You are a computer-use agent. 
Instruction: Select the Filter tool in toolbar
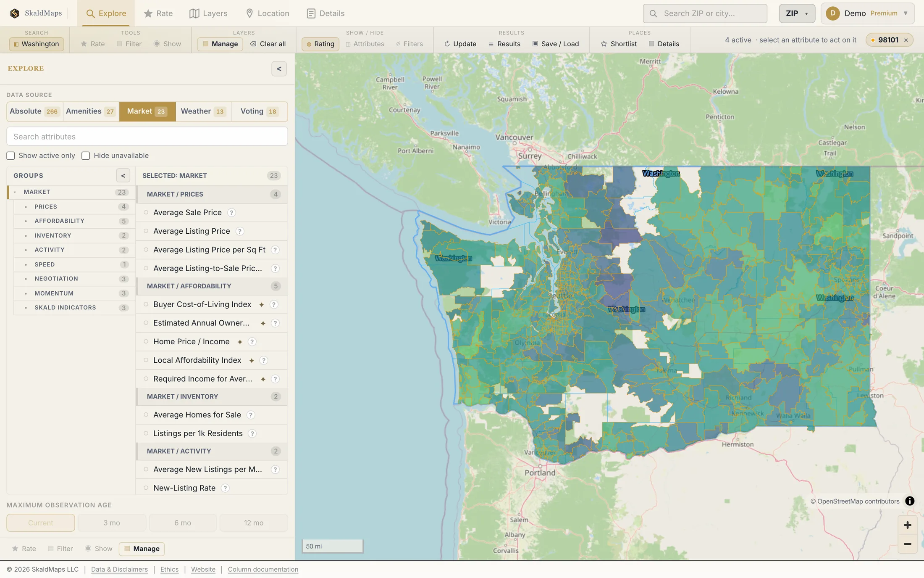[x=129, y=44]
